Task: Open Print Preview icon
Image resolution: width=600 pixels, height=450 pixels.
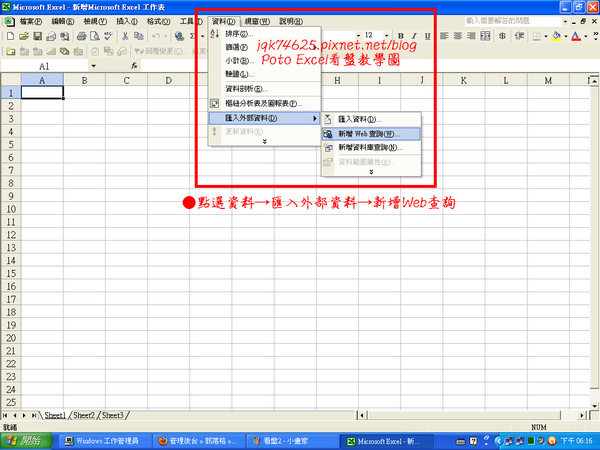Action: (x=95, y=36)
